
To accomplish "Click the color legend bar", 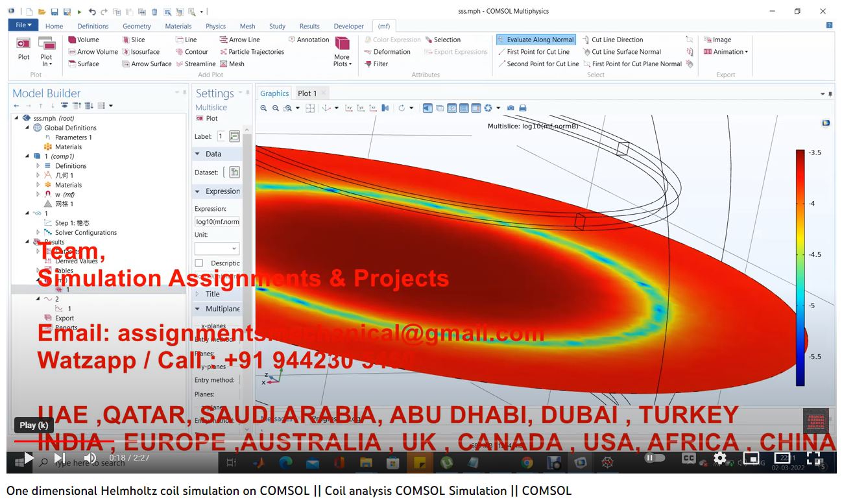I will [x=800, y=268].
